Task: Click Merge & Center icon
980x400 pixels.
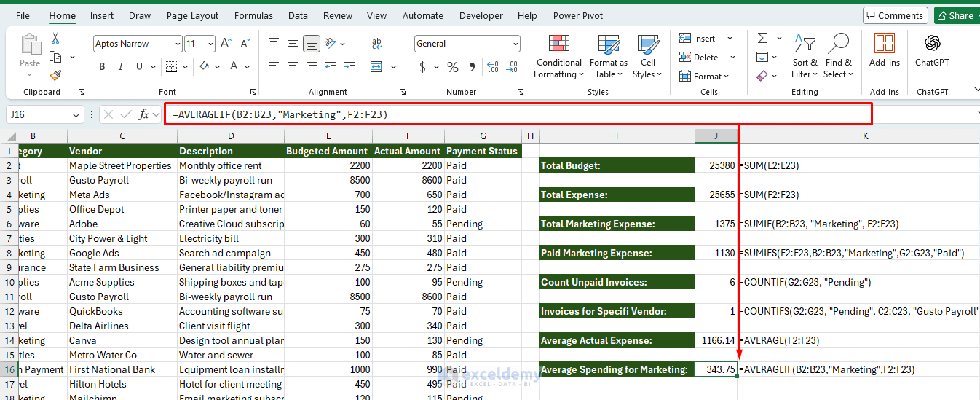Action: (x=377, y=67)
